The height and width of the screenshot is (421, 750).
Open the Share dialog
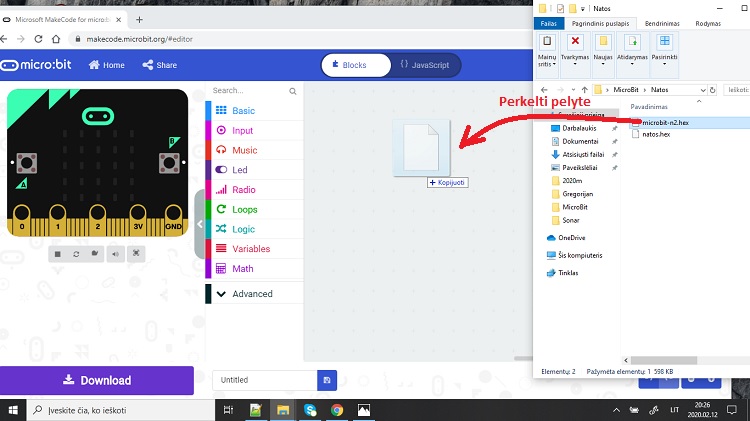(160, 65)
